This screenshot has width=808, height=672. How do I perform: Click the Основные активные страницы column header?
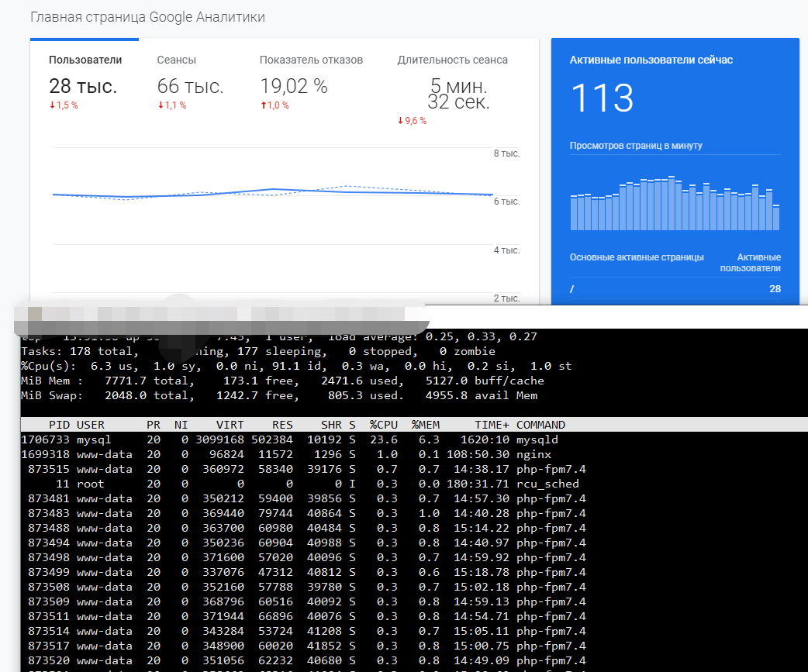(x=637, y=257)
